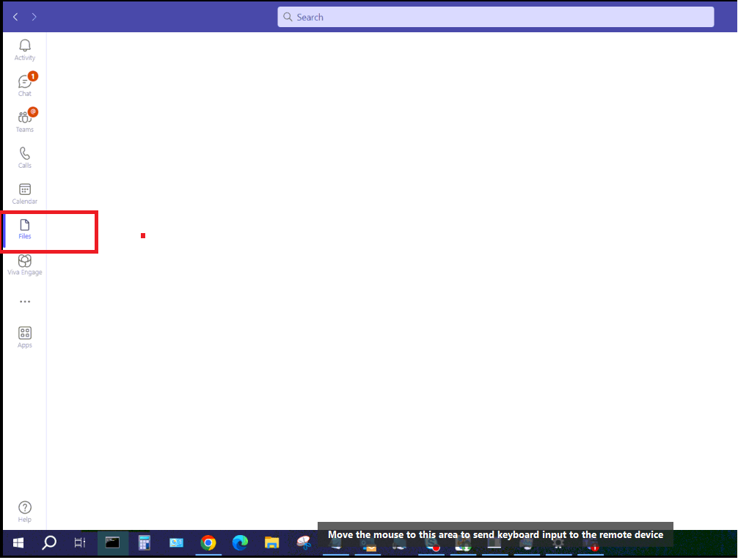
Task: Go forward using the right arrow
Action: pyautogui.click(x=34, y=17)
